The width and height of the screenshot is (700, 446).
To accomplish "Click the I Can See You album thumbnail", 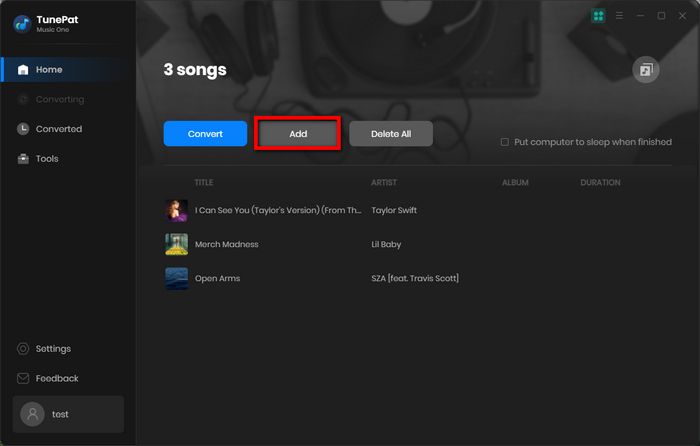I will pos(176,210).
